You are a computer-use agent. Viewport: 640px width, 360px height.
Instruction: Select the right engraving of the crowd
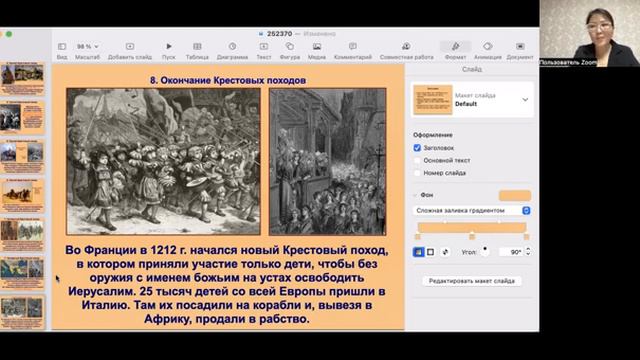(327, 162)
